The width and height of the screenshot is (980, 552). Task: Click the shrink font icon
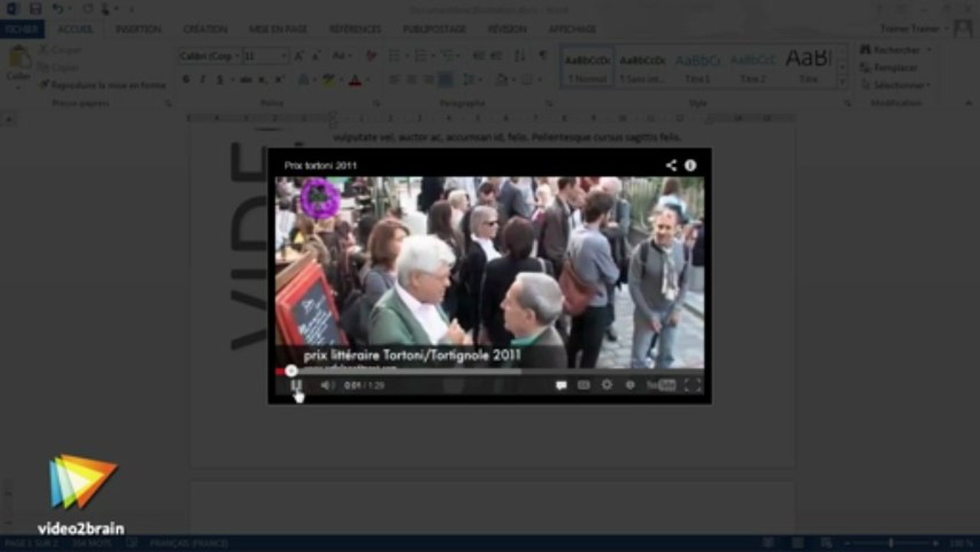coord(316,56)
